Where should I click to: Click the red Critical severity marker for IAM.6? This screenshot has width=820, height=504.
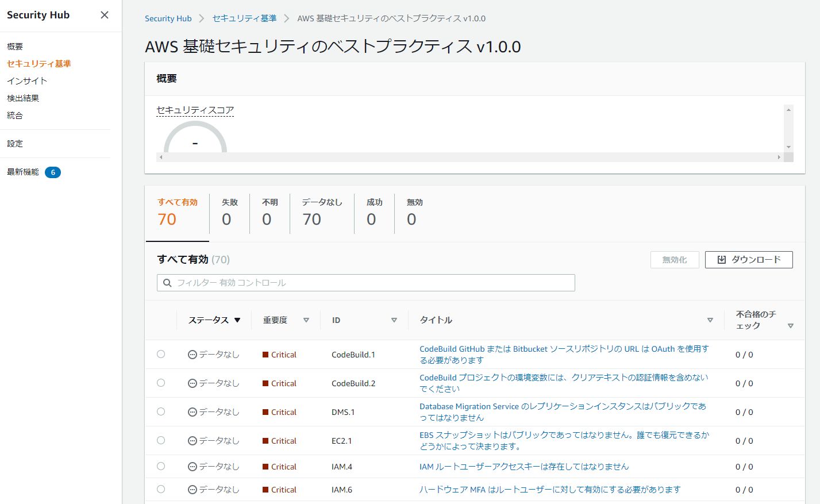(x=265, y=490)
